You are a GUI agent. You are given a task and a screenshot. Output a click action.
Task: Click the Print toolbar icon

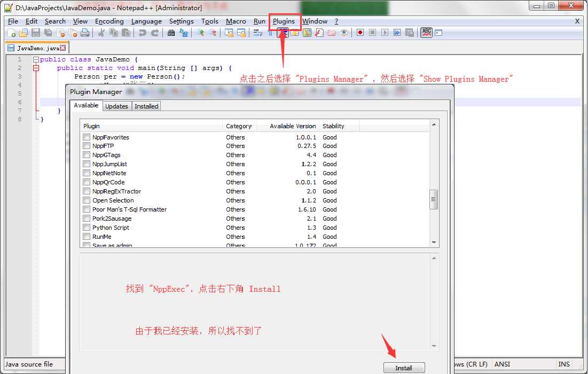pos(85,33)
